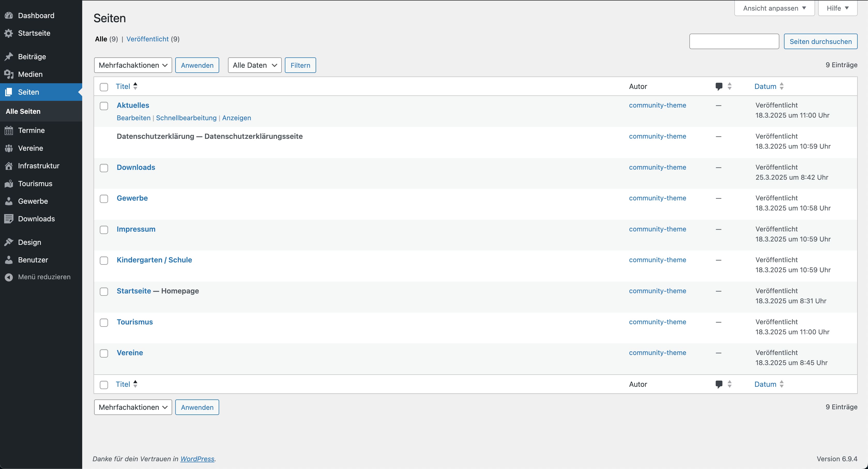Click the Beiträge pushpin icon
Screen dimensions: 868x469
9,57
